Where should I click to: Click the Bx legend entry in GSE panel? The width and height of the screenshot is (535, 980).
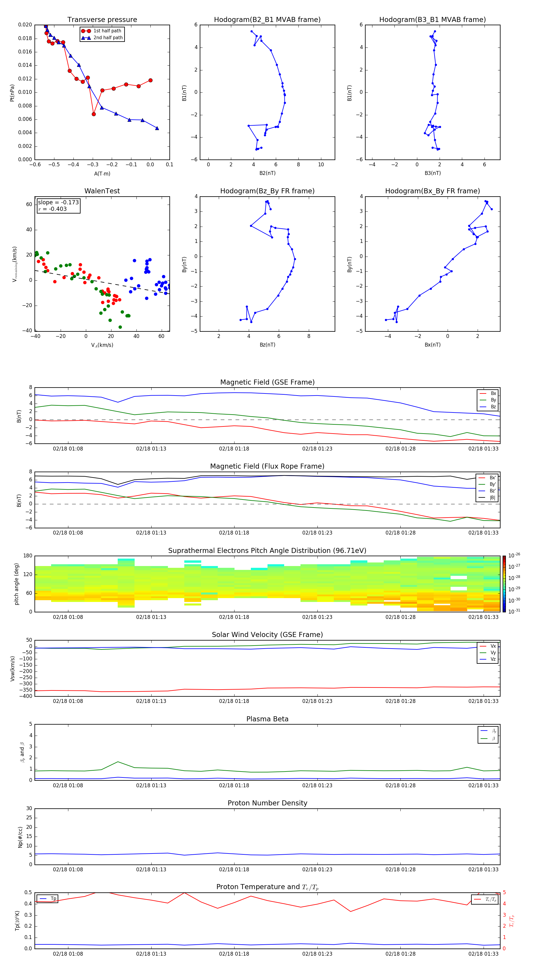coord(488,393)
